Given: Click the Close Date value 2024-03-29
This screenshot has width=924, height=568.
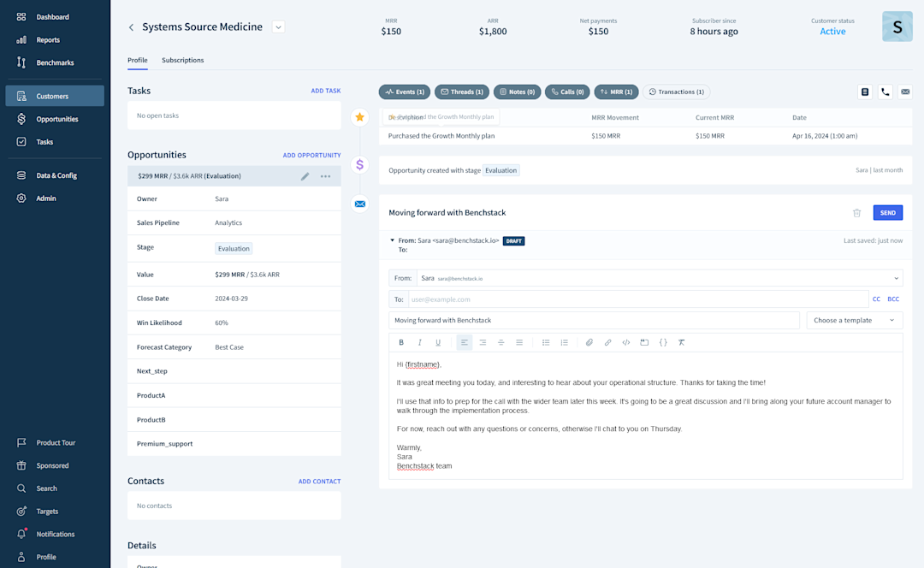Looking at the screenshot, I should point(231,299).
